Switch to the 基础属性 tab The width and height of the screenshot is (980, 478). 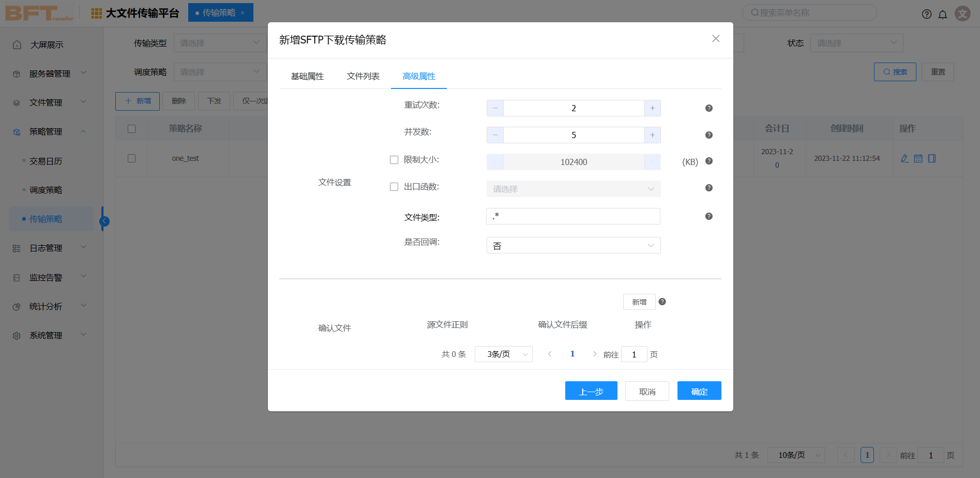[x=307, y=76]
